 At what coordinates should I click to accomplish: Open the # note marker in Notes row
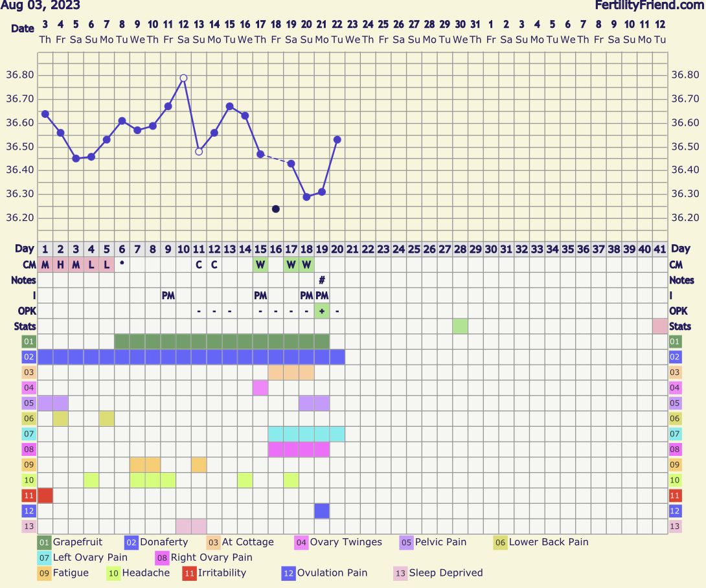[x=322, y=280]
